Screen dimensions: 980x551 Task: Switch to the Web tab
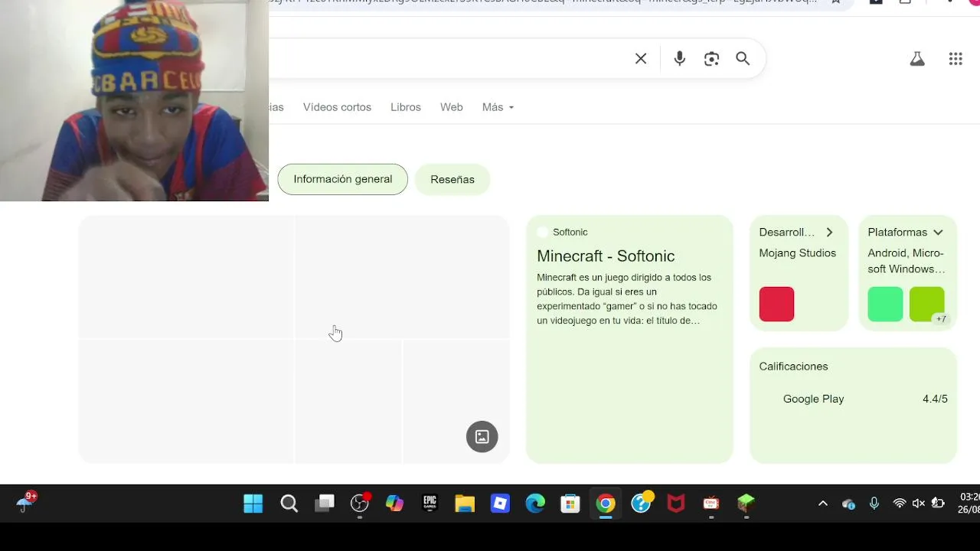[452, 107]
